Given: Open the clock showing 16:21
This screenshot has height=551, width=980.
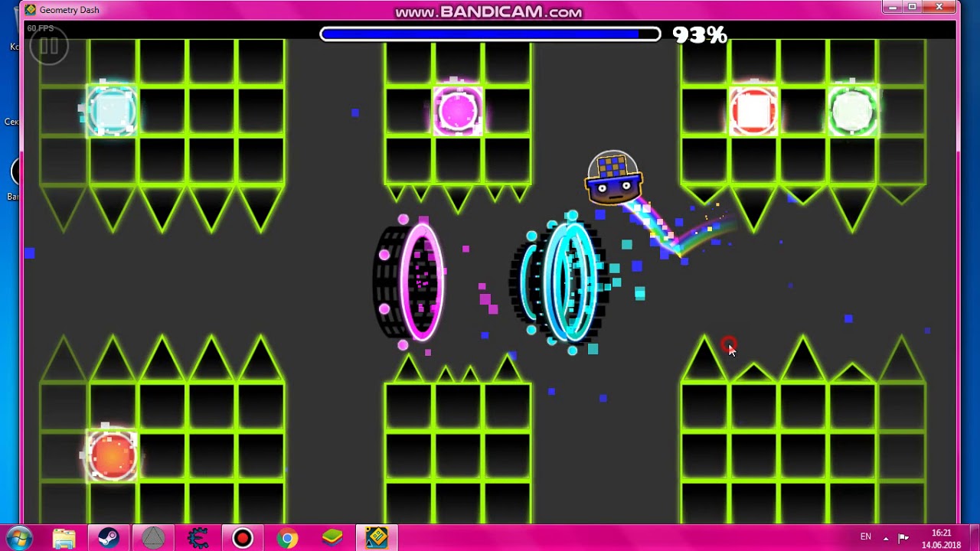Looking at the screenshot, I should (x=942, y=539).
